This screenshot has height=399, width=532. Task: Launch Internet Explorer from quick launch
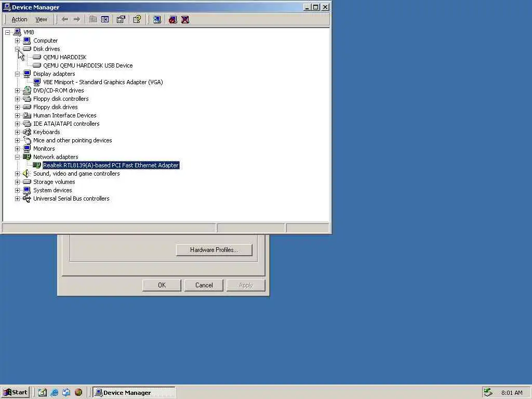(54, 393)
